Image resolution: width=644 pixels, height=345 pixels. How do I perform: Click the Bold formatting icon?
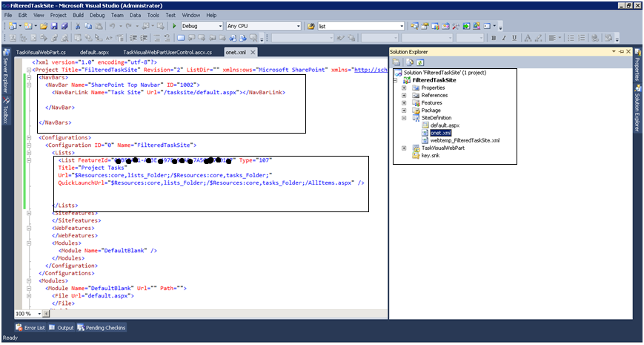(x=494, y=38)
